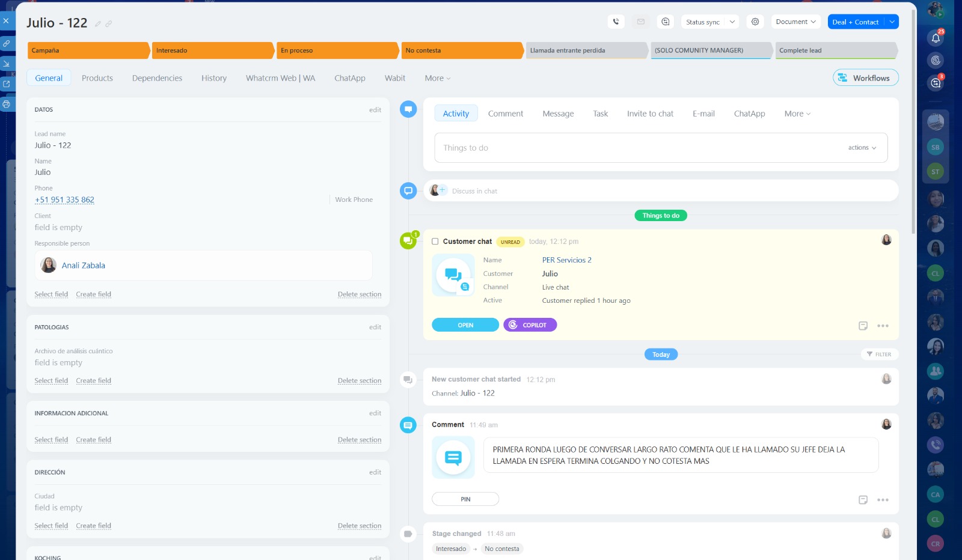Click the phone call icon in header
Image resolution: width=962 pixels, height=560 pixels.
click(616, 22)
